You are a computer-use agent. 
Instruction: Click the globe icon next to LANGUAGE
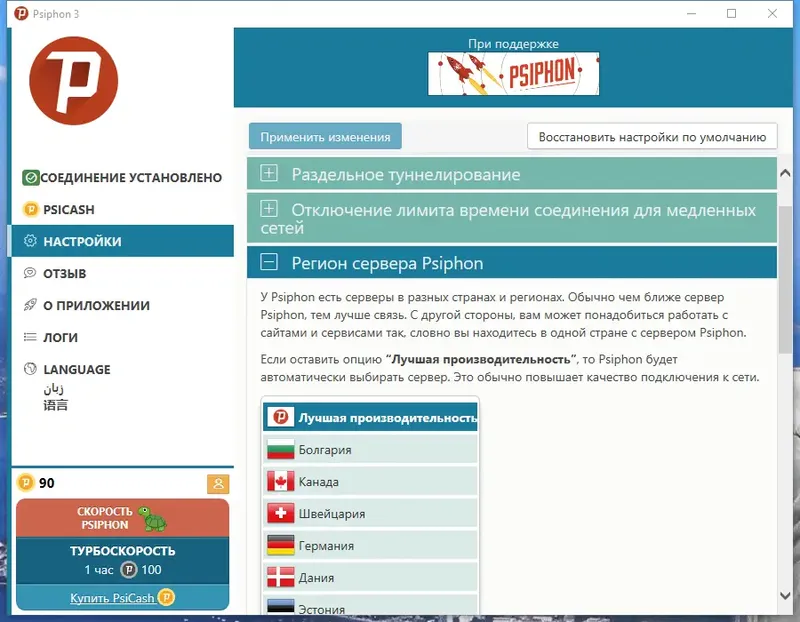pyautogui.click(x=32, y=369)
